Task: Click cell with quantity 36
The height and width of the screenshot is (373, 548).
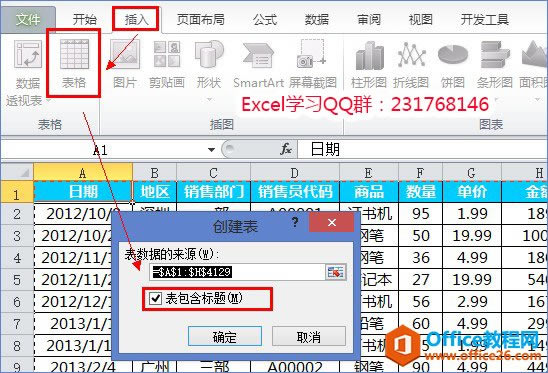Action: click(420, 258)
